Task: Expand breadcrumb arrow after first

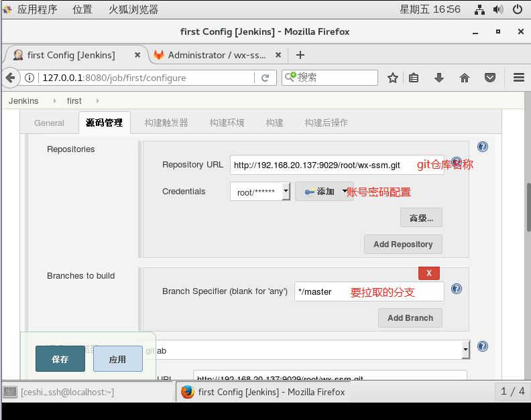Action: [97, 101]
